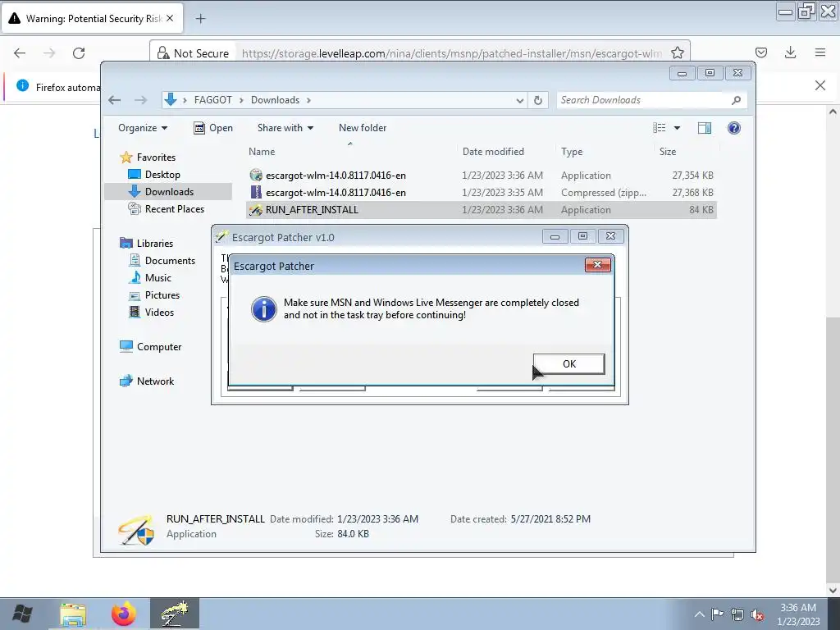The image size is (840, 630).
Task: Bookmark the page with the star icon
Action: (677, 52)
